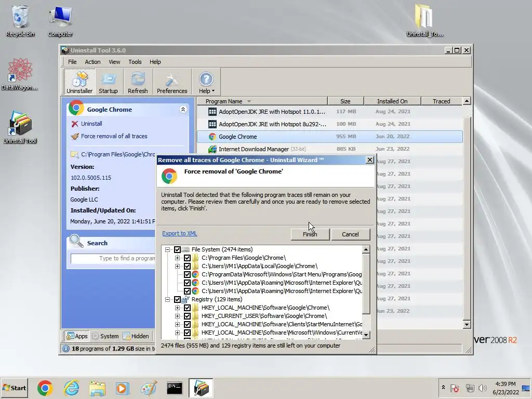Uncheck HKEY_LOCAL_MACHINE\Software\Google\Chrome\ checkbox
Image resolution: width=532 pixels, height=399 pixels.
pos(187,308)
